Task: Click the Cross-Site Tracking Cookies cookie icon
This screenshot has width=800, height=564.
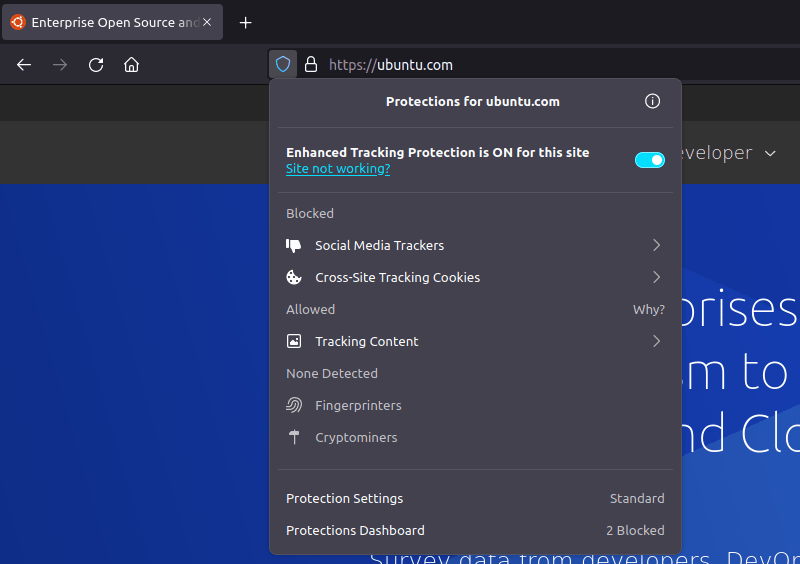Action: point(294,277)
